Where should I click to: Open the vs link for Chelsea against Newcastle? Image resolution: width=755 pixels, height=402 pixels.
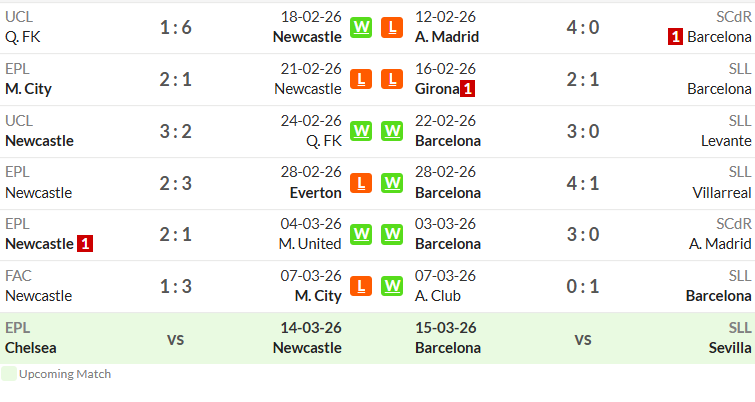tap(176, 339)
